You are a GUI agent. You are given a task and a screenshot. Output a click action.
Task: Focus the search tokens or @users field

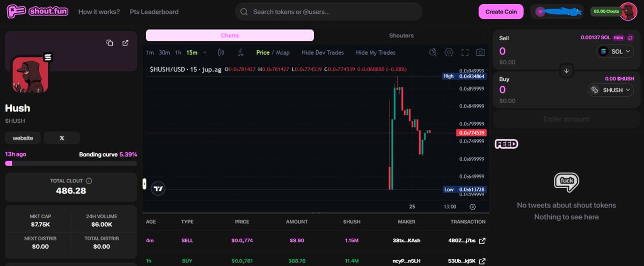click(x=328, y=12)
